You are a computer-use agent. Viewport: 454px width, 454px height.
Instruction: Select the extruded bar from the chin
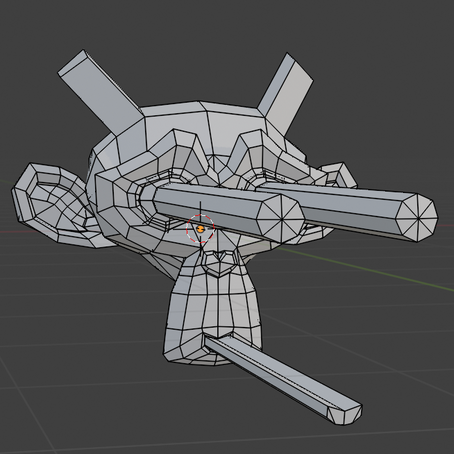pos(283,380)
